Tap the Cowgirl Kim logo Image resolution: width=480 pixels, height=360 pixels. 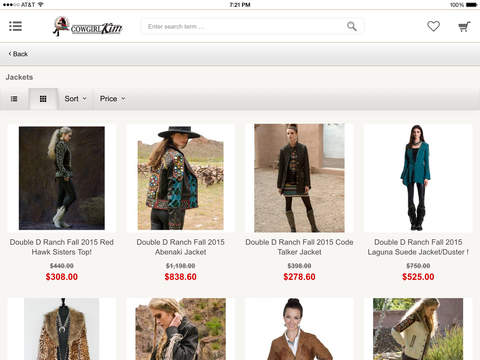(x=88, y=26)
